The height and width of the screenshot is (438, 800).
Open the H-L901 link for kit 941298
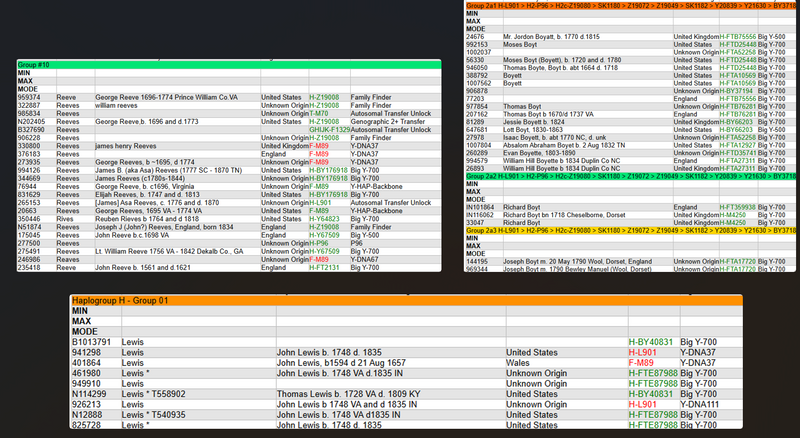(642, 353)
